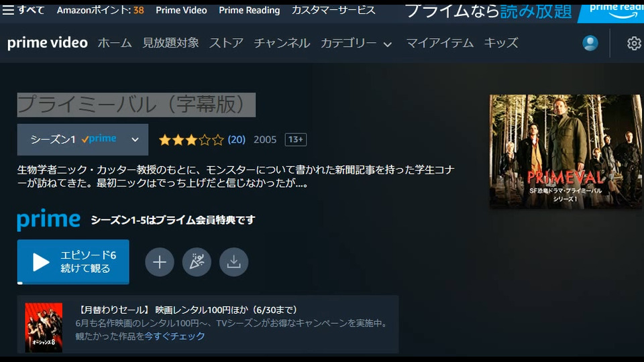The width and height of the screenshot is (644, 362).
Task: Start a watch party with the party icon
Action: pos(197,262)
